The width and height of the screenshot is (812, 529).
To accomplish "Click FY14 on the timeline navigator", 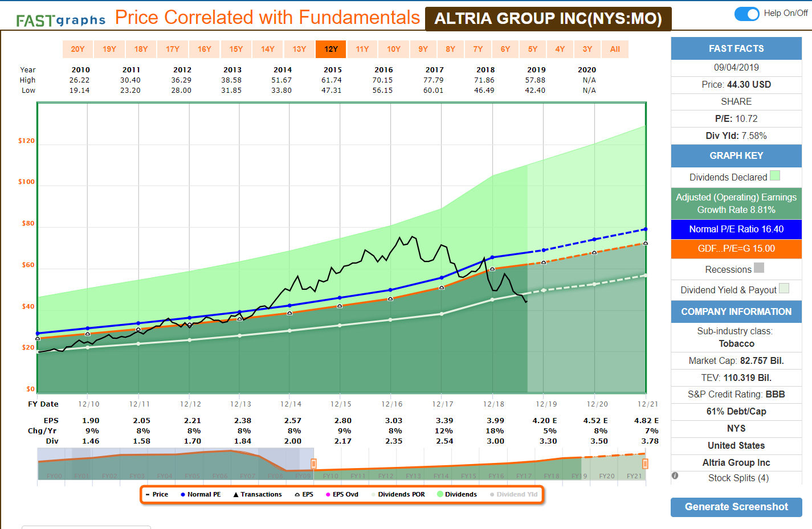I will coord(441,476).
